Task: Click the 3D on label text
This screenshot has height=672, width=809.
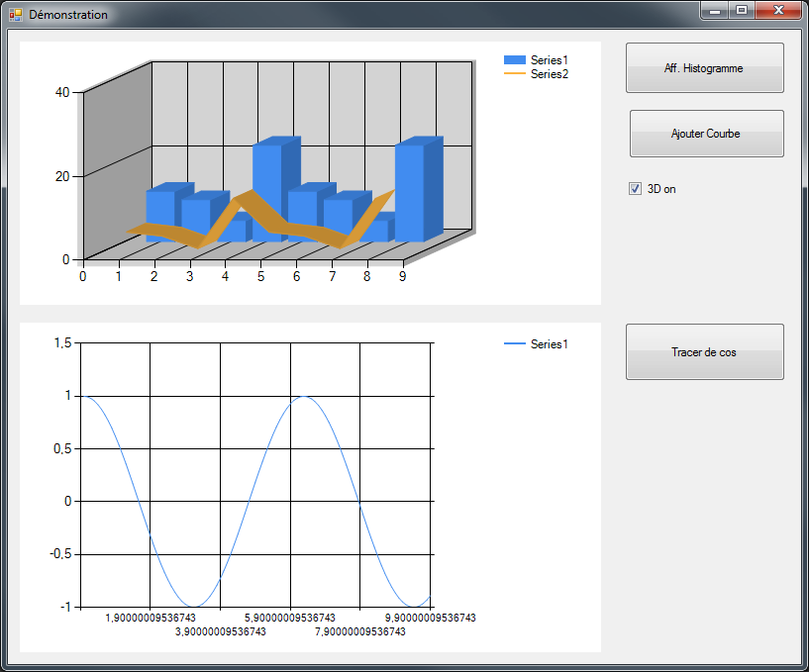Action: click(x=661, y=189)
